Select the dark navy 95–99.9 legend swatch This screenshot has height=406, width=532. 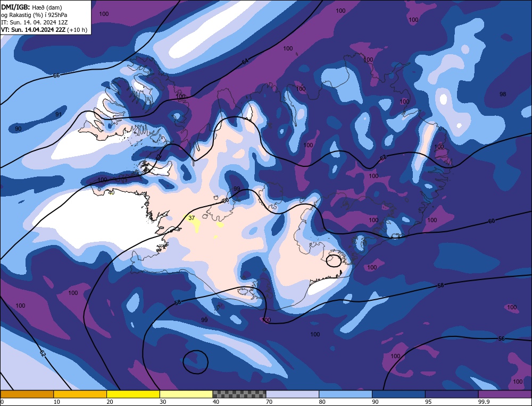click(x=452, y=394)
